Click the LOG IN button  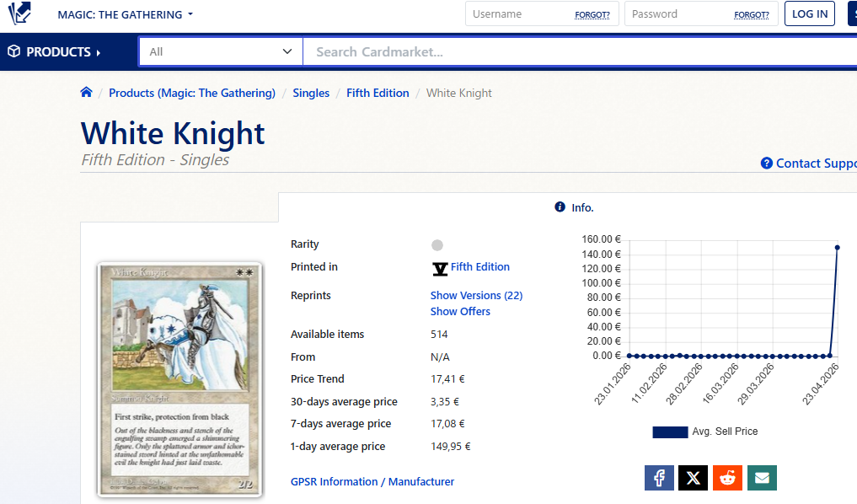(810, 13)
